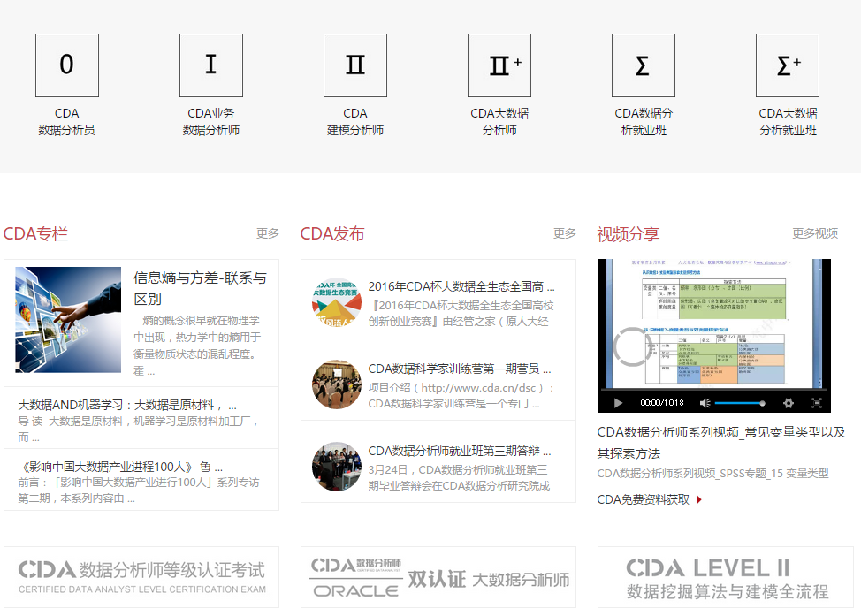Play the CDA video
The width and height of the screenshot is (861, 616).
618,403
